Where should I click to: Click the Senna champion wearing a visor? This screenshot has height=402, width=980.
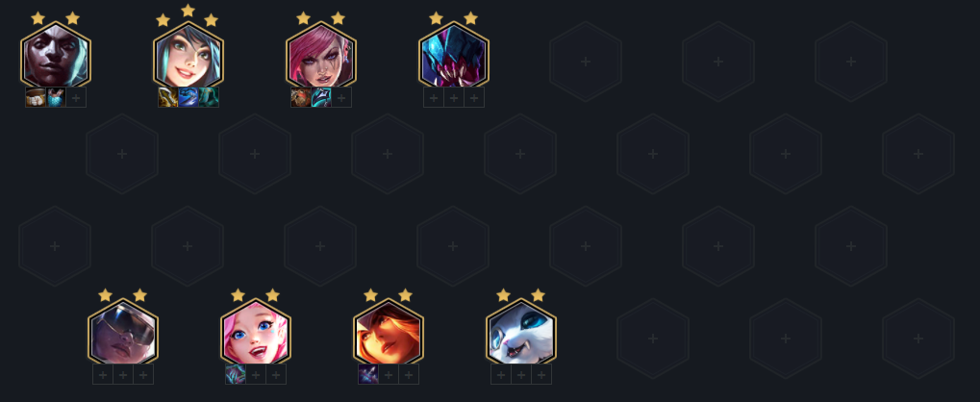click(123, 332)
